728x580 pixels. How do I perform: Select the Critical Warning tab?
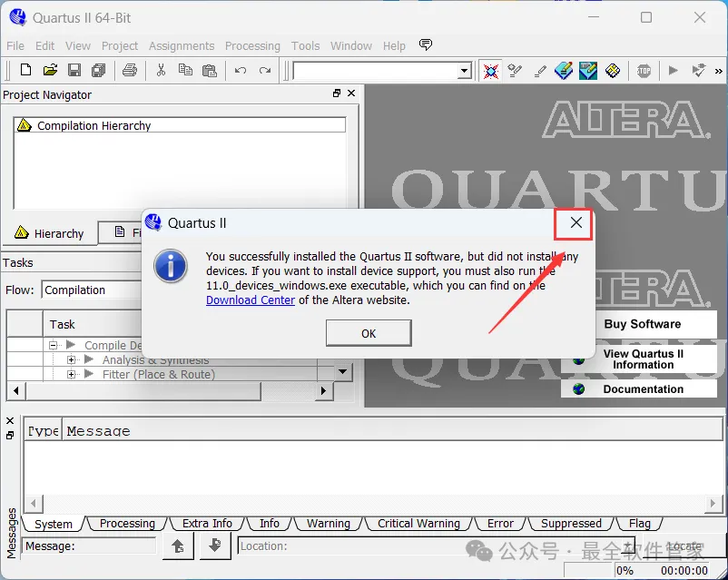418,524
